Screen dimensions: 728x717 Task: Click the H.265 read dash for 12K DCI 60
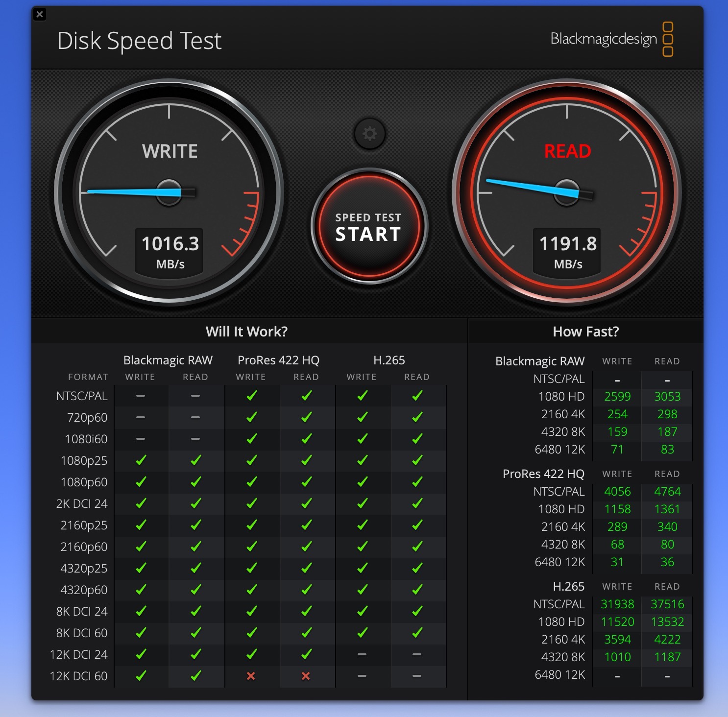click(417, 676)
